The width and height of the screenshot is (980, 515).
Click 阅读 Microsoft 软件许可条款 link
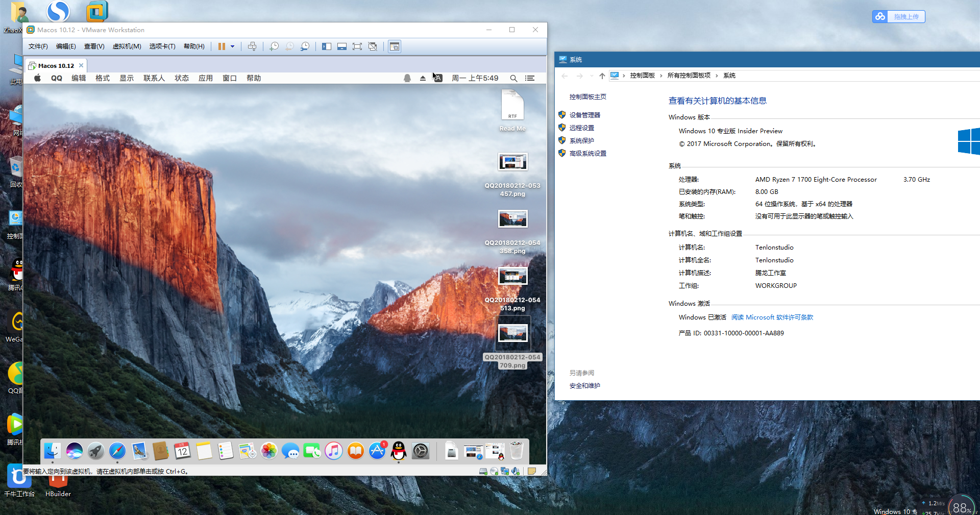[x=772, y=317]
